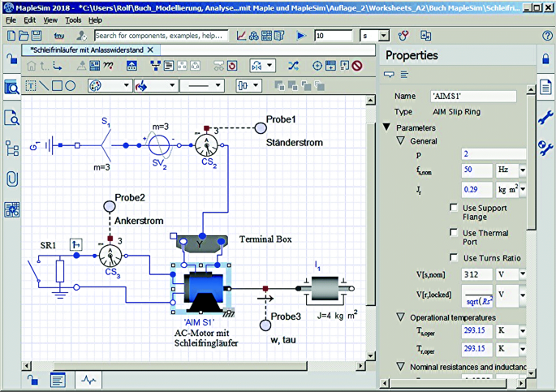
Task: Collapse the Parameters section
Action: (387, 127)
